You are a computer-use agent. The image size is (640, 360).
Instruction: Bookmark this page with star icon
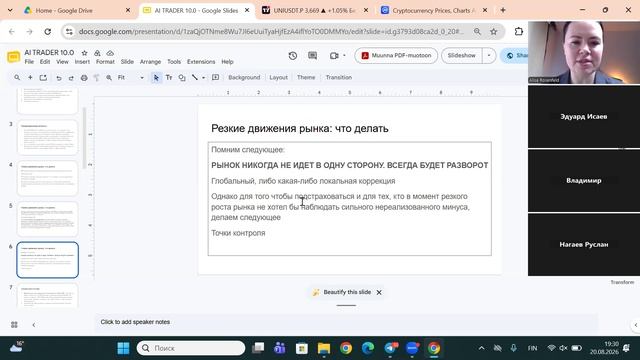tap(493, 31)
